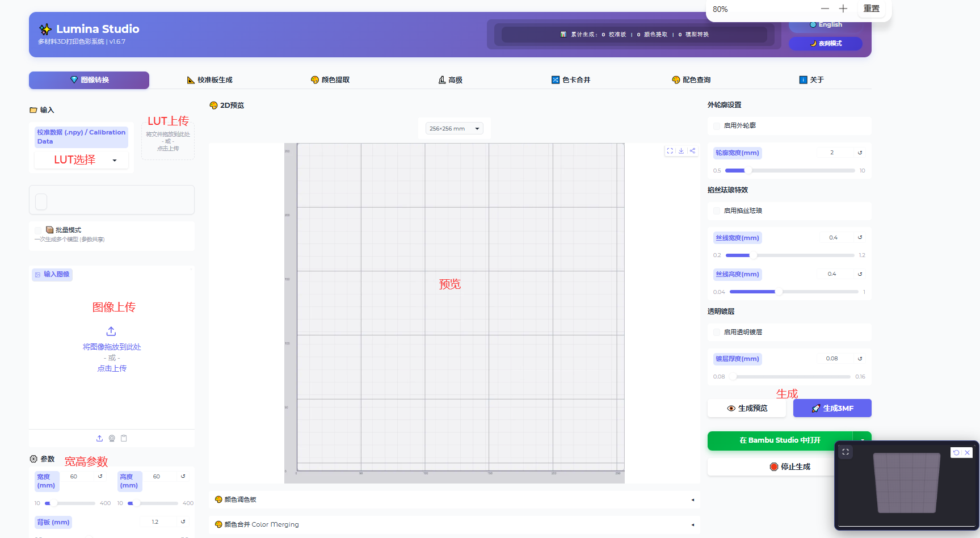The height and width of the screenshot is (538, 980).
Task: Click the 高度(mm) number input field
Action: click(x=161, y=476)
